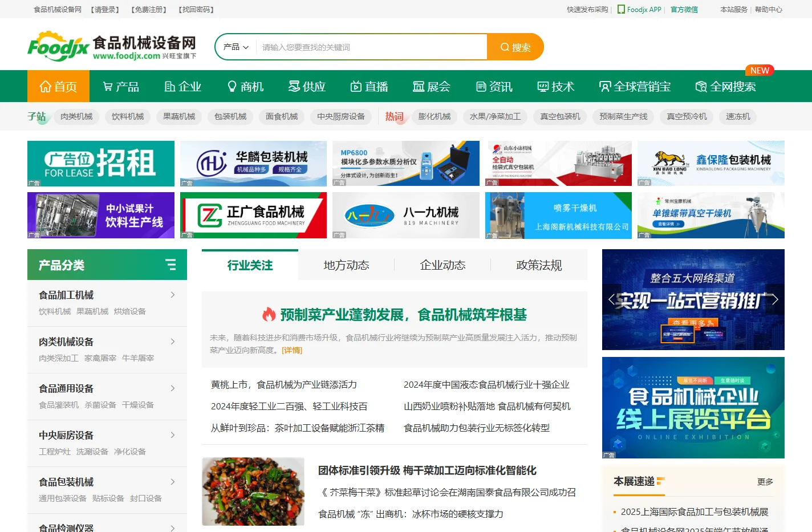Click the 帮助中心 link
The width and height of the screenshot is (812, 532).
[x=768, y=10]
